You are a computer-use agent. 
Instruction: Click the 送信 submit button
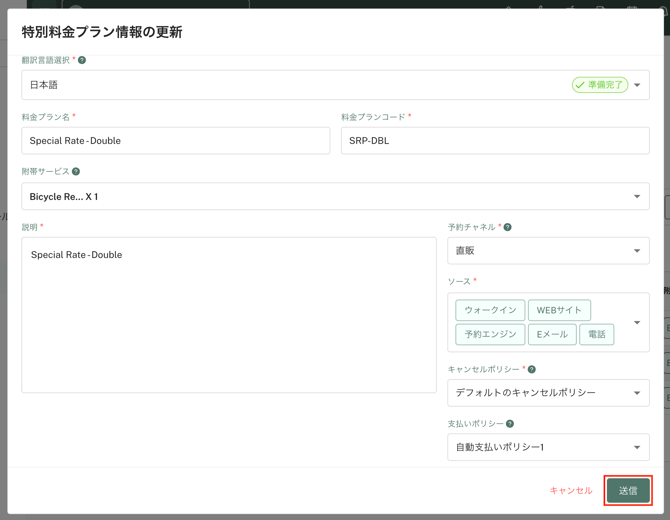(628, 491)
